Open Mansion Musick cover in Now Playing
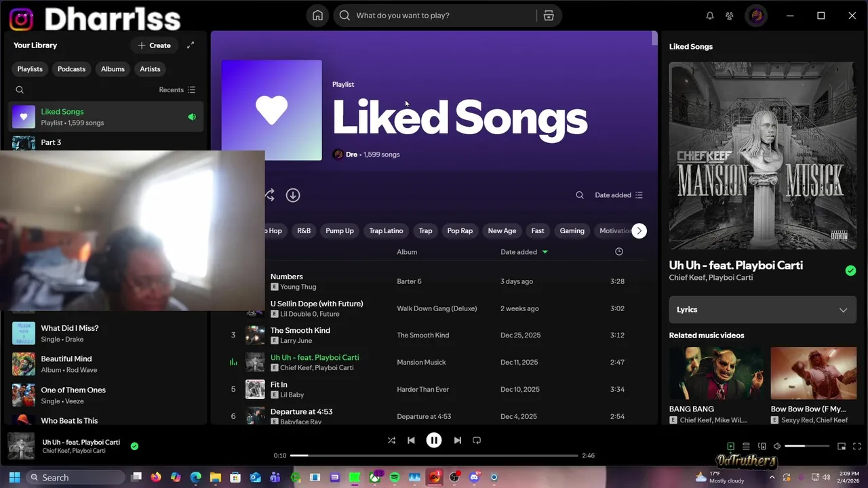 [763, 156]
